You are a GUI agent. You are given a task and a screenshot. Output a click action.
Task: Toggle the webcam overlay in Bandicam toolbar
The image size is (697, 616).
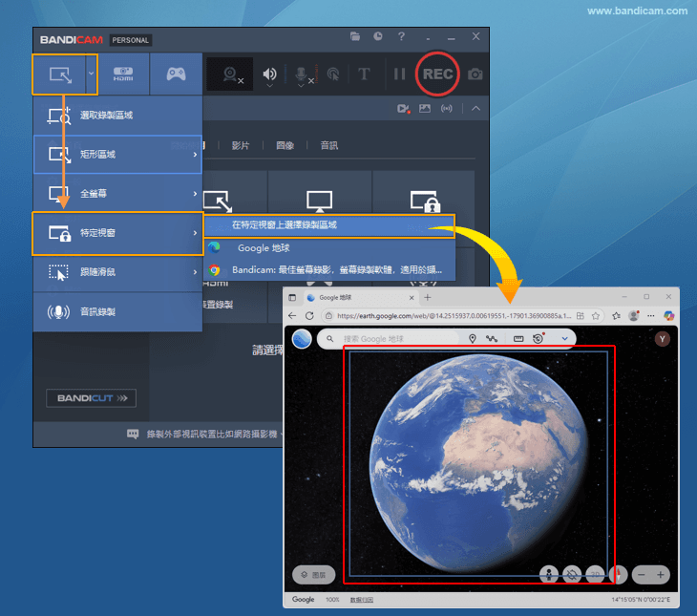[x=230, y=74]
